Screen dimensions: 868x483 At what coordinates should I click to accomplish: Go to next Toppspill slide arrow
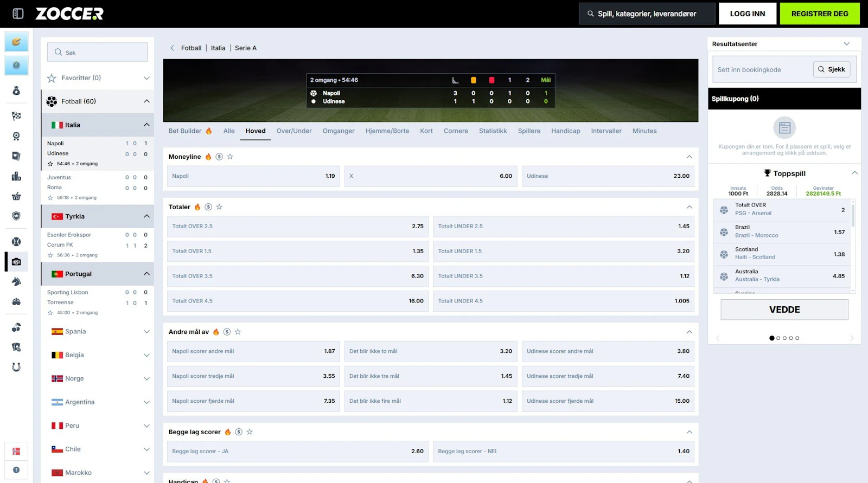pos(852,338)
